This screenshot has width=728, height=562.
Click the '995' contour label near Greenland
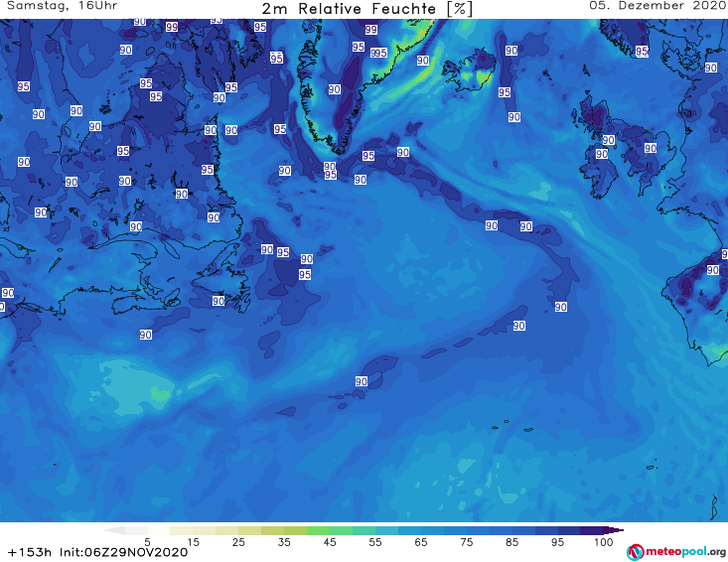tap(378, 53)
